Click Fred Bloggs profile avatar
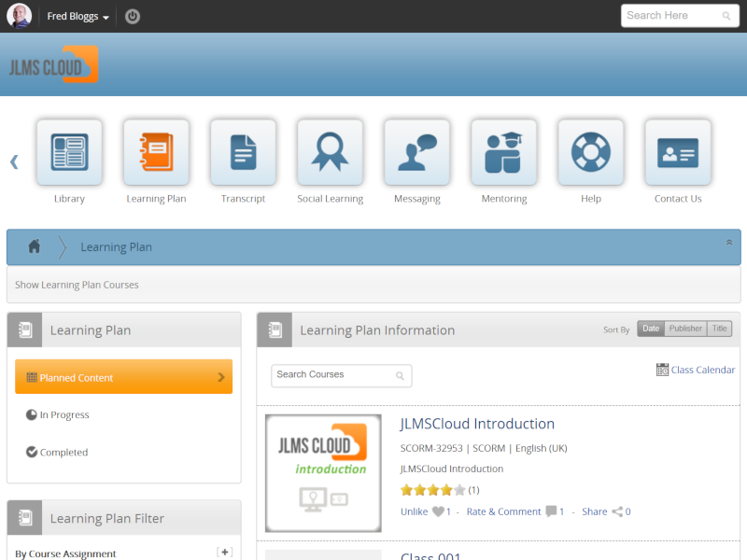Image resolution: width=747 pixels, height=560 pixels. click(19, 16)
